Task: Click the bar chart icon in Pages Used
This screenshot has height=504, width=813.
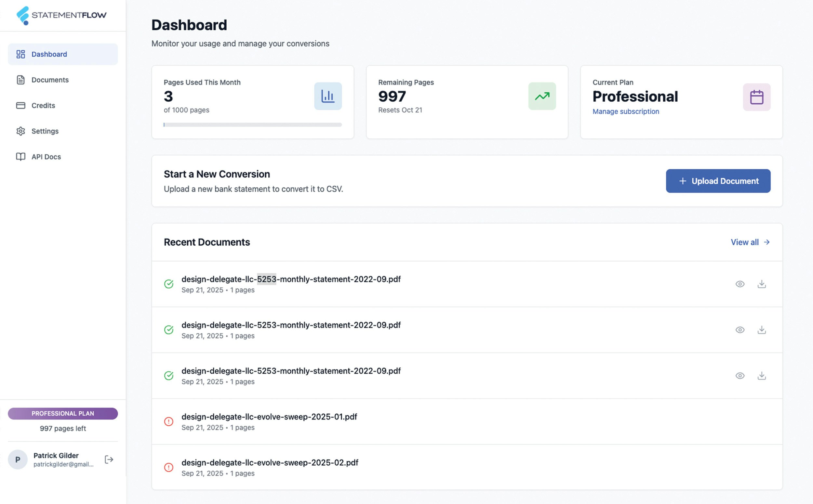Action: click(x=327, y=96)
